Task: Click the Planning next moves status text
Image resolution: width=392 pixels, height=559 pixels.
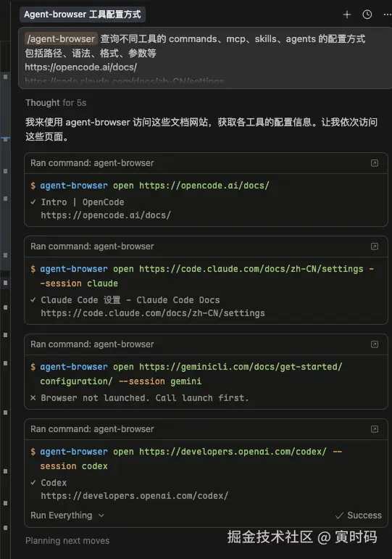Action: [67, 540]
